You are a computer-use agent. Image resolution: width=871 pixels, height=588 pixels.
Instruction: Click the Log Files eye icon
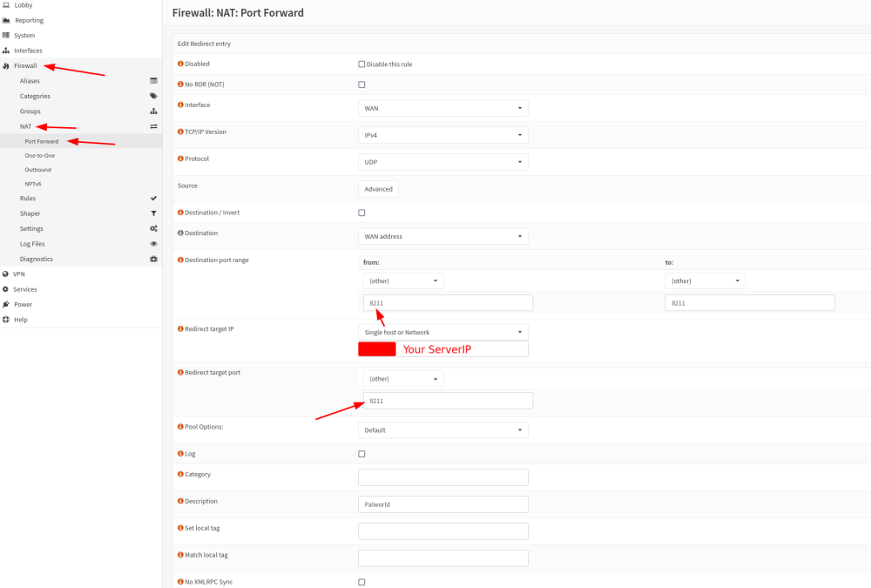click(x=153, y=243)
